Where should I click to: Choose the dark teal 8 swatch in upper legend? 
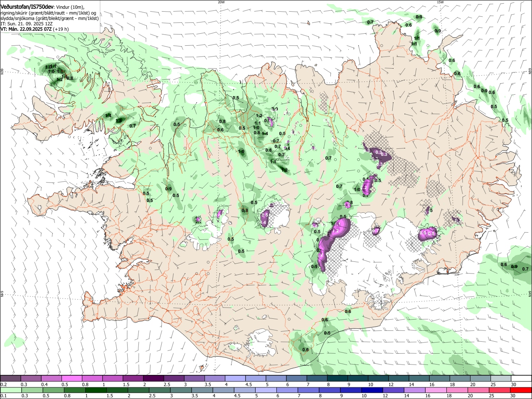[x=337, y=379]
